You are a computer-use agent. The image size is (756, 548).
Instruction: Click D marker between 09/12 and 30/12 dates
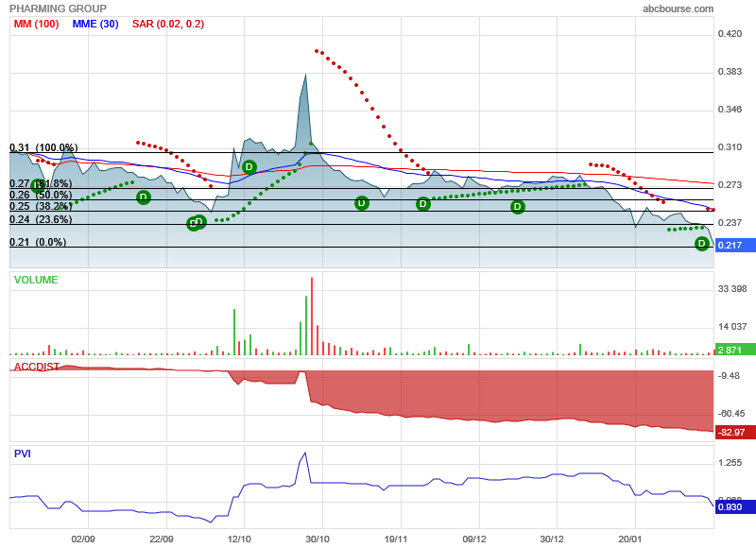(518, 207)
